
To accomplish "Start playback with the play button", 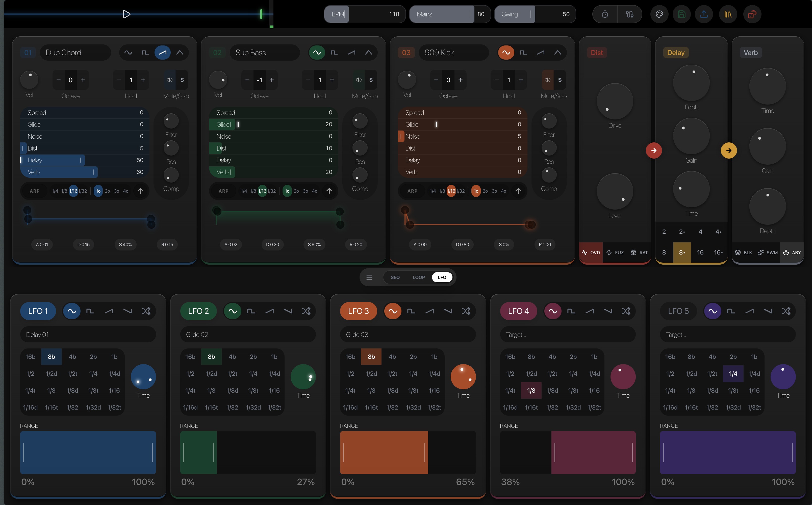I will point(126,14).
